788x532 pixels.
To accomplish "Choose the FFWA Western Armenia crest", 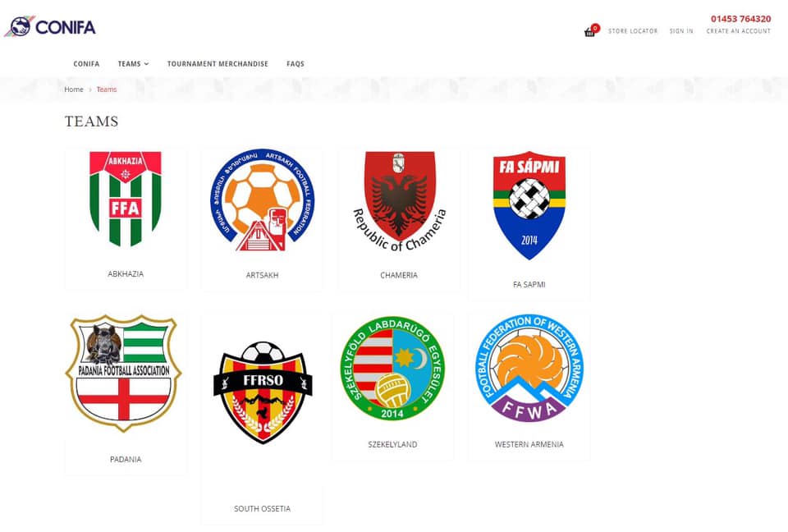I will pos(529,368).
